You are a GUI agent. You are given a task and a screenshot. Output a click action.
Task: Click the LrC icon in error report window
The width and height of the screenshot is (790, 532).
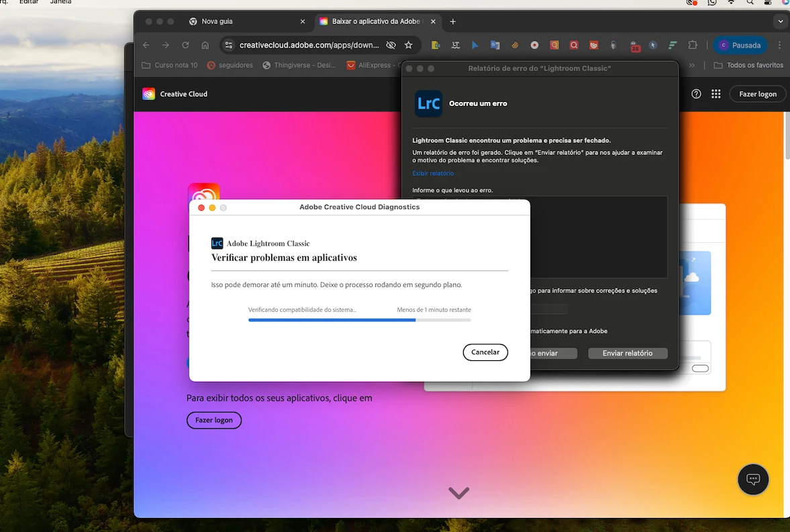(428, 103)
